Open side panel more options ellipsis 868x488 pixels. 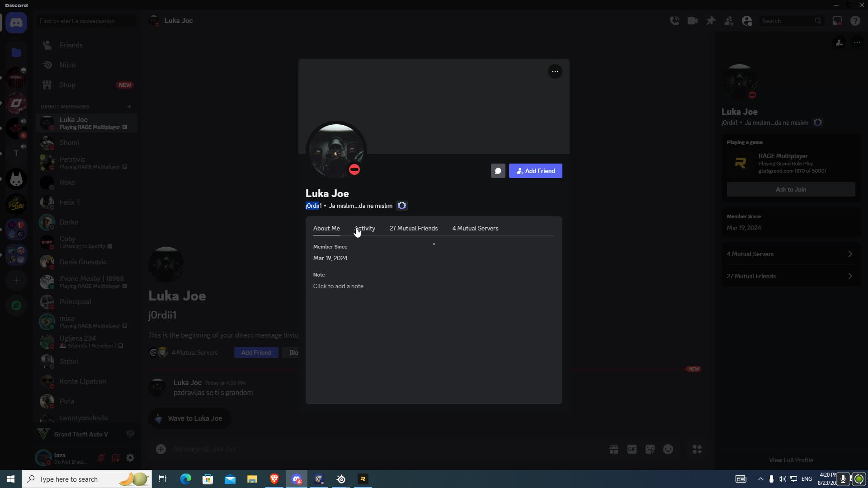857,42
